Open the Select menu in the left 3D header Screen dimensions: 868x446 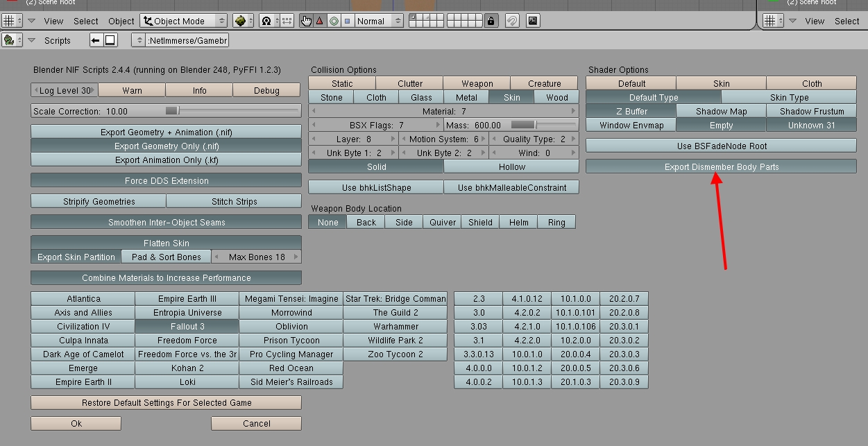(86, 21)
